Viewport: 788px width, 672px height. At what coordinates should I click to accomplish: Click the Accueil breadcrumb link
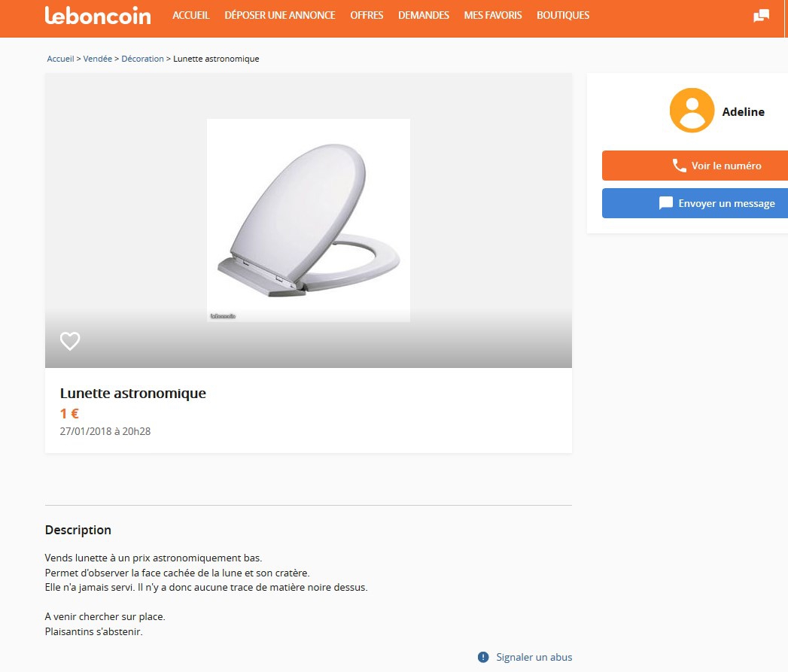pos(60,59)
